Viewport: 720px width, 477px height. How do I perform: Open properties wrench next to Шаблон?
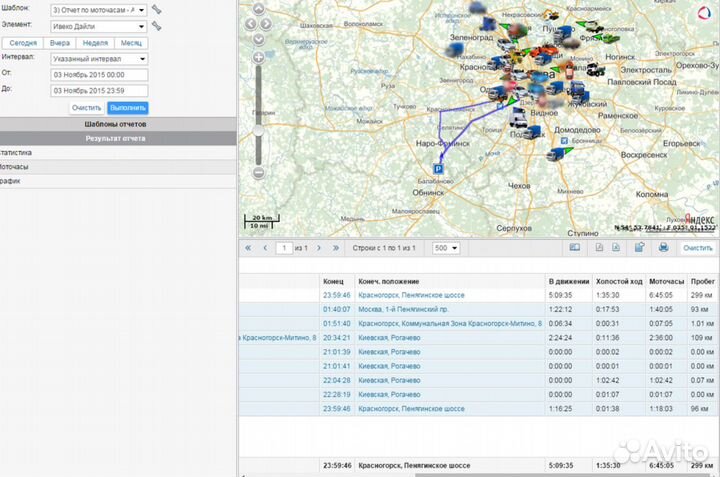pyautogui.click(x=156, y=9)
